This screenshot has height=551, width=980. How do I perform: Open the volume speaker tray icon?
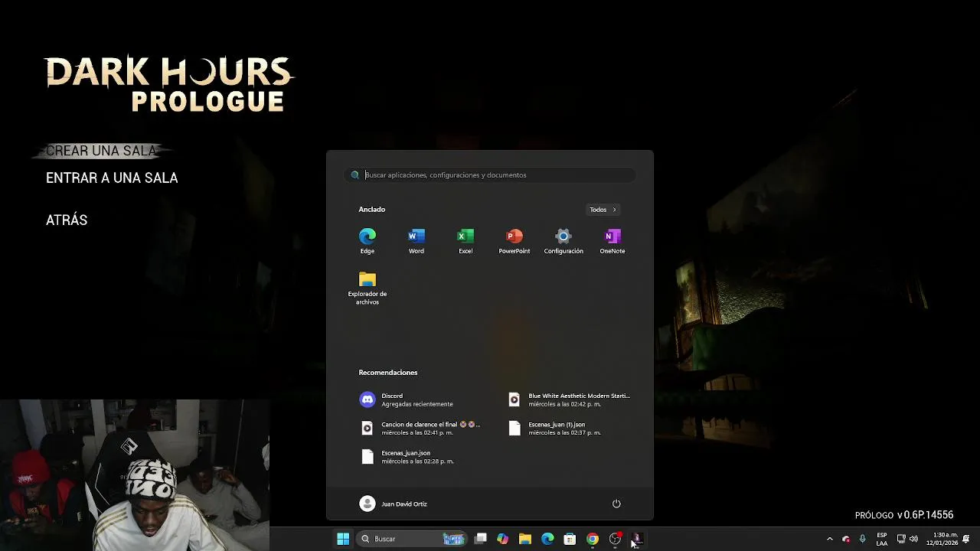point(913,539)
